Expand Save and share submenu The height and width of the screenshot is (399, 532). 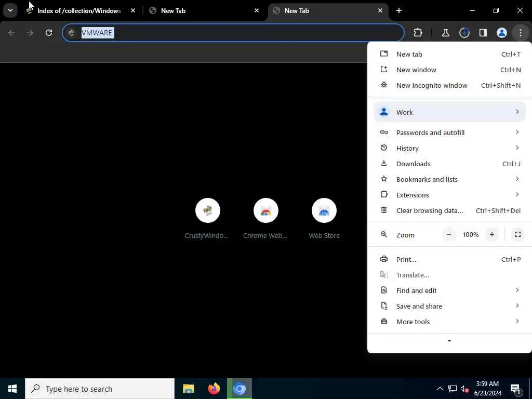pyautogui.click(x=449, y=306)
